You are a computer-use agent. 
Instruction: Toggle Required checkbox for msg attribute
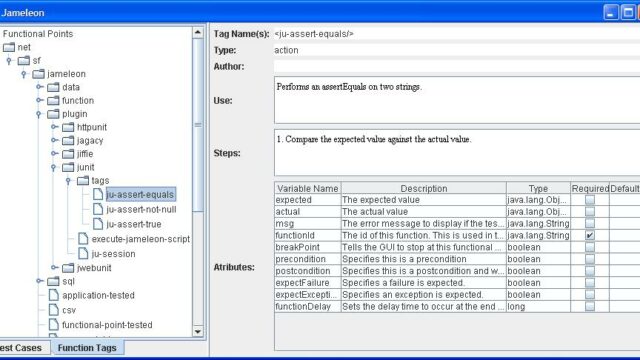tap(590, 223)
